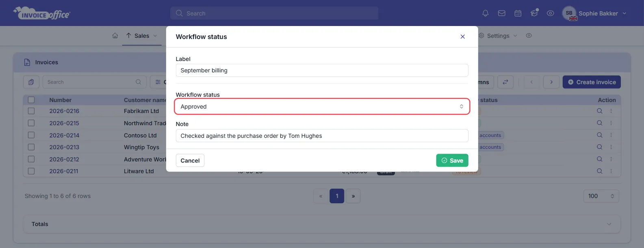This screenshot has width=644, height=248.
Task: Open the notifications bell
Action: 485,13
